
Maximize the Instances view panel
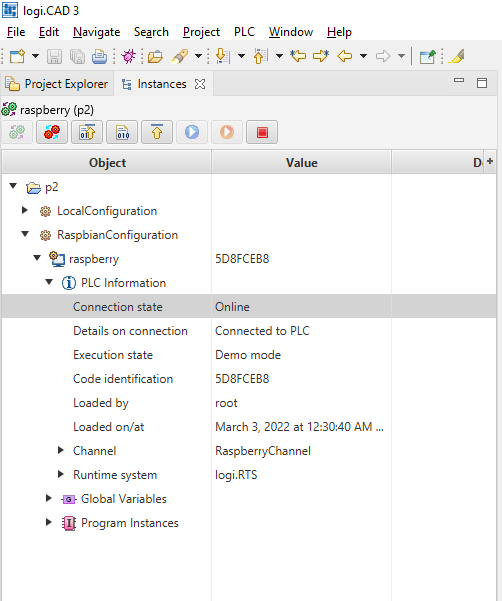(482, 83)
